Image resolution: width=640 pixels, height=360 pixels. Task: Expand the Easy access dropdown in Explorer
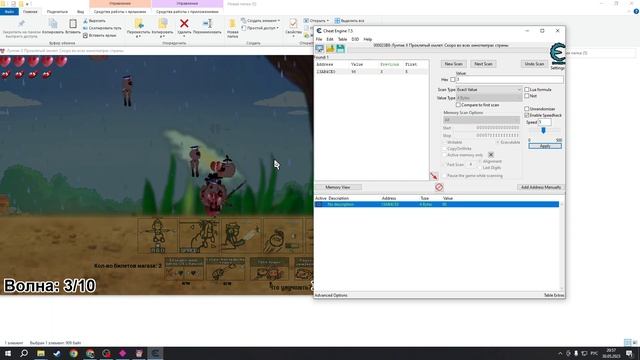(x=278, y=28)
